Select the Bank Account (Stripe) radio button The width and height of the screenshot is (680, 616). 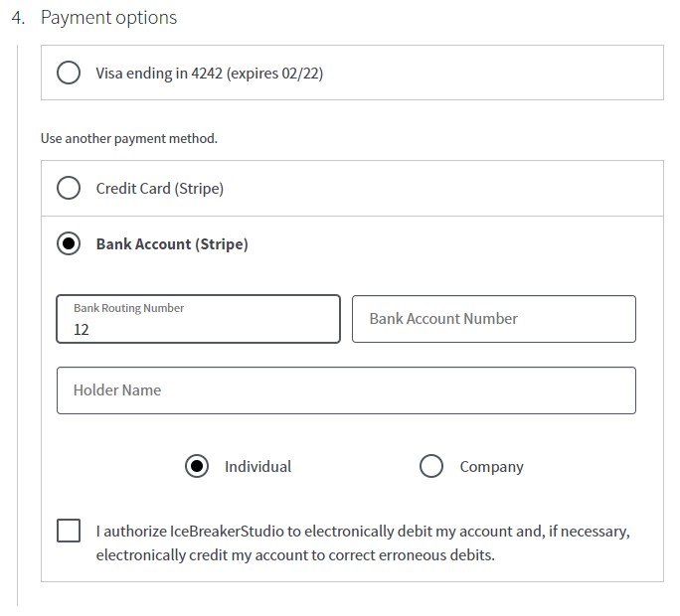pos(69,243)
